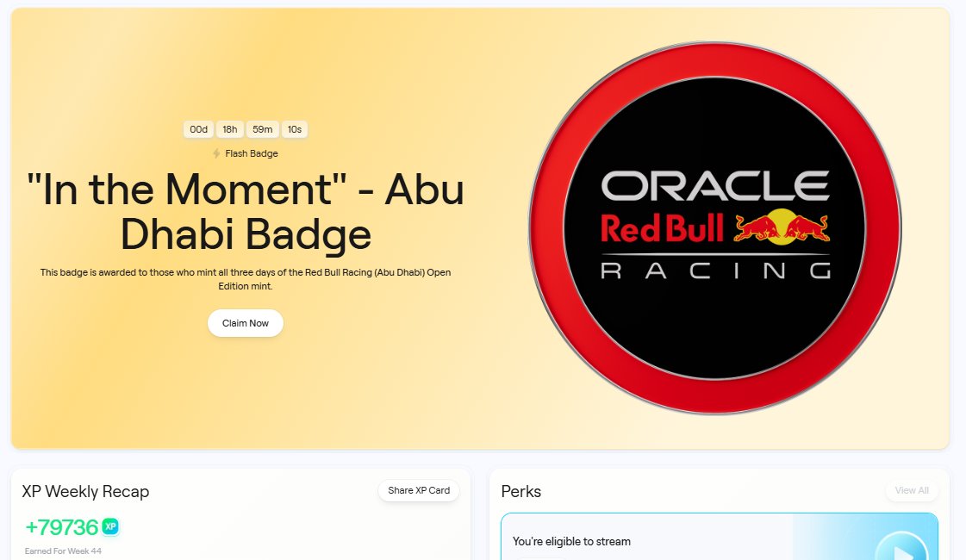Open View All perks

point(912,490)
